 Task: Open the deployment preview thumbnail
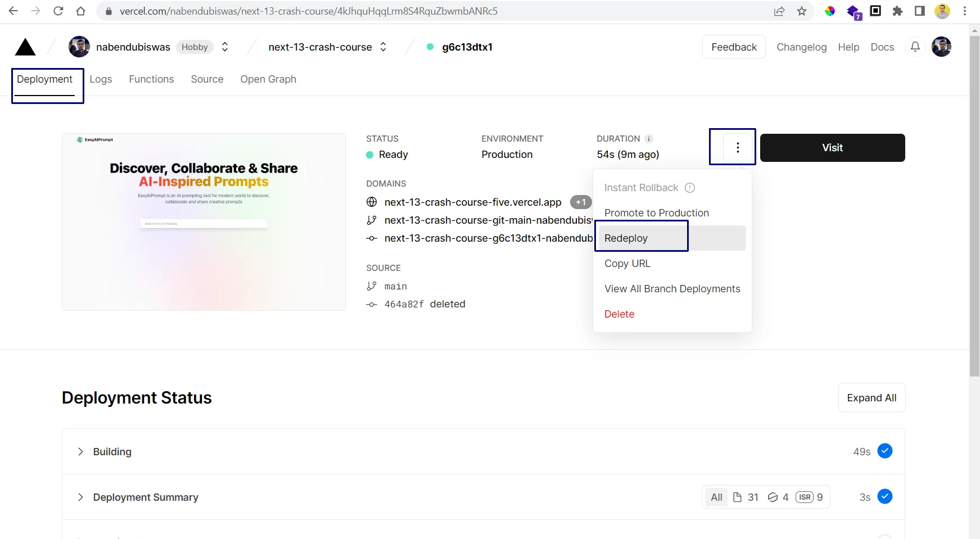[x=204, y=222]
